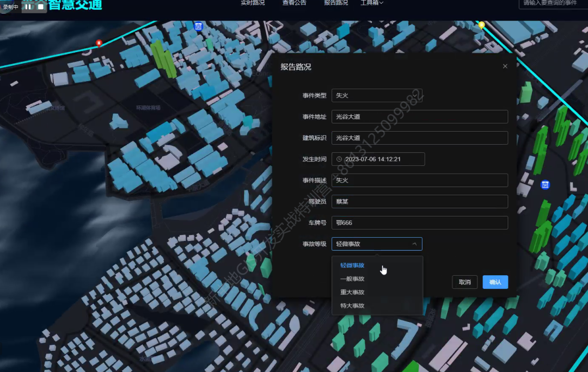Open 报告路况 menu item
Screen dimensions: 588x372
(336, 3)
